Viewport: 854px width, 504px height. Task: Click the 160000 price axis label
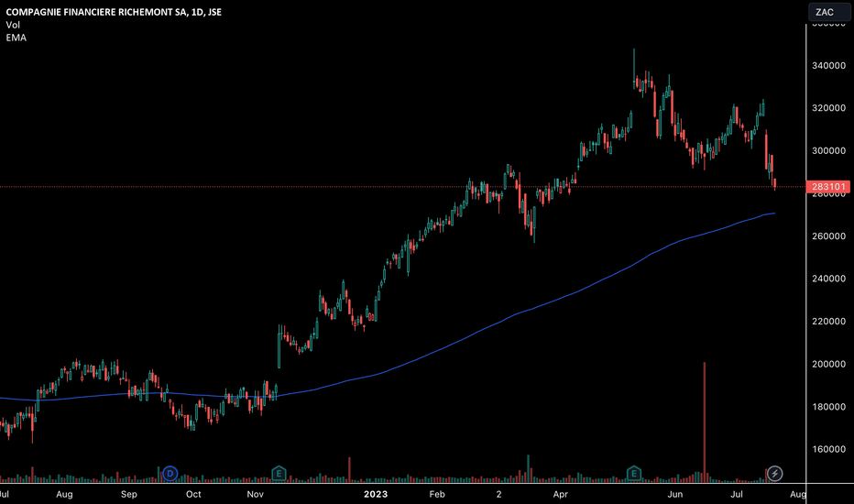point(828,450)
